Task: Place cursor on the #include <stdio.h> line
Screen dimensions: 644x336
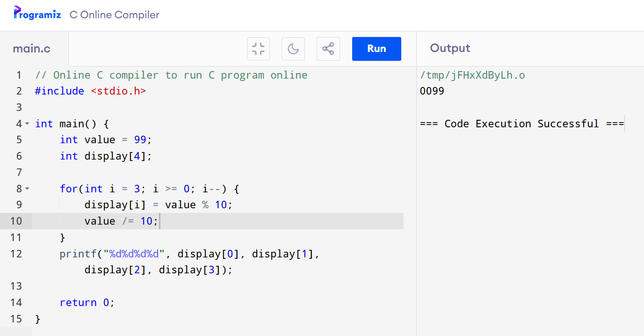Action: [90, 91]
